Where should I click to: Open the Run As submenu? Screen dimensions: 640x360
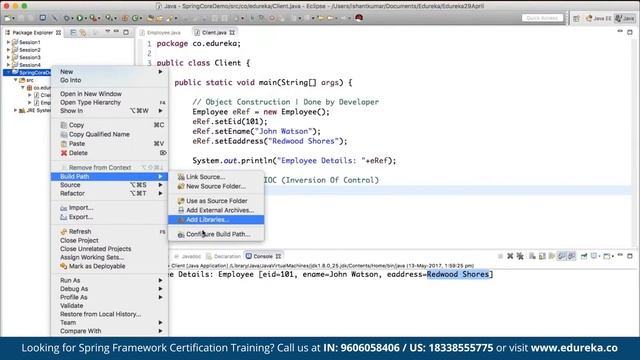coord(109,280)
